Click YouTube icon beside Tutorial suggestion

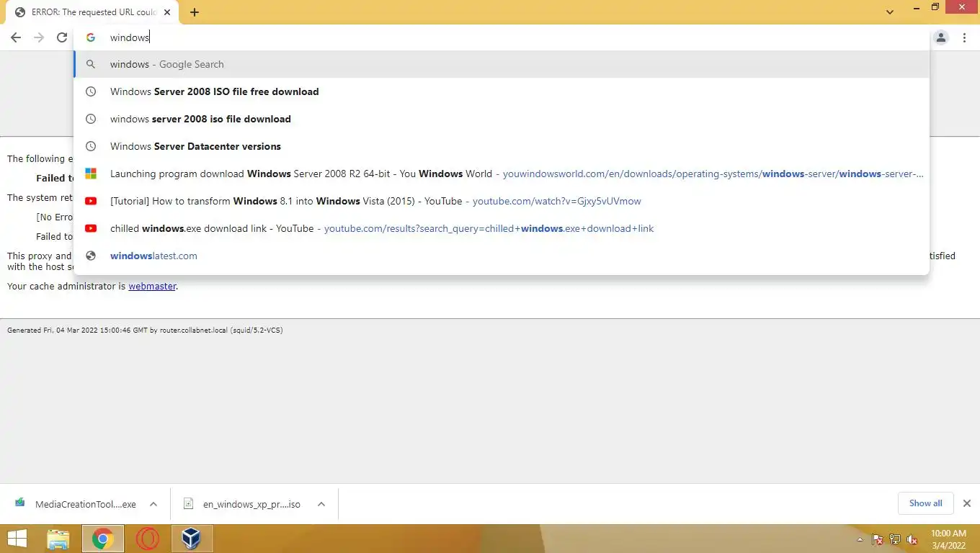(91, 201)
